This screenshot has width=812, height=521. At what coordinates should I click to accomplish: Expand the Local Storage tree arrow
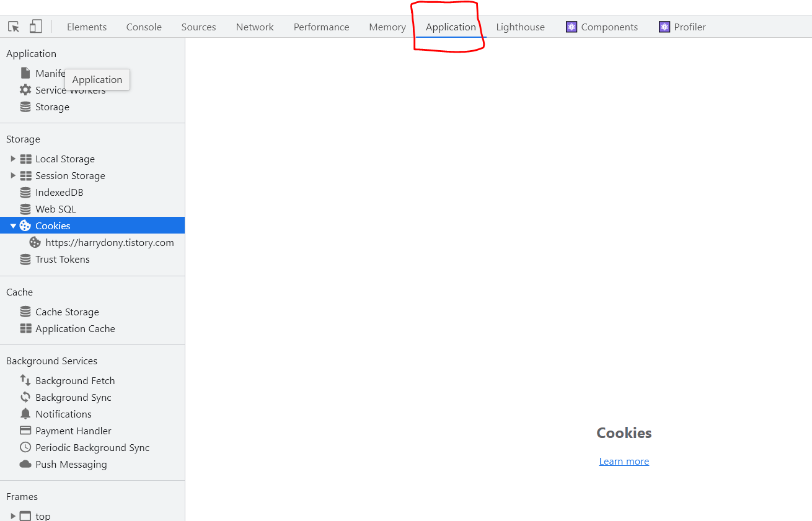(x=13, y=159)
